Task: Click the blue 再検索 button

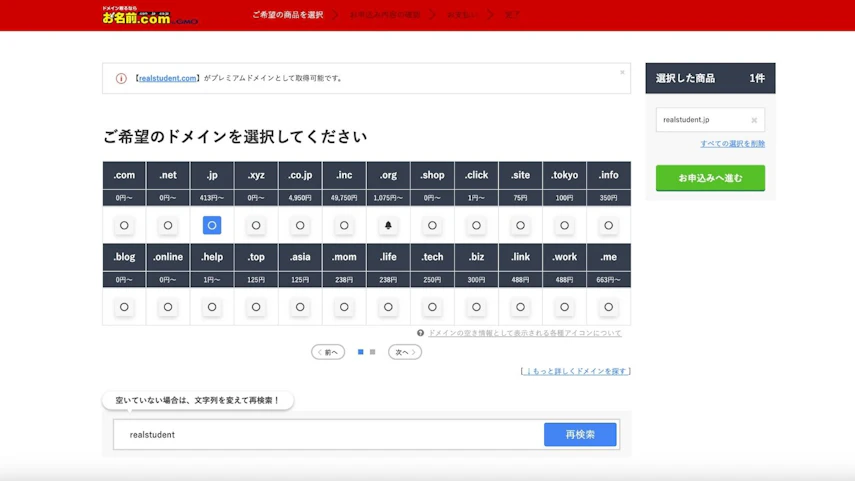Action: click(580, 435)
